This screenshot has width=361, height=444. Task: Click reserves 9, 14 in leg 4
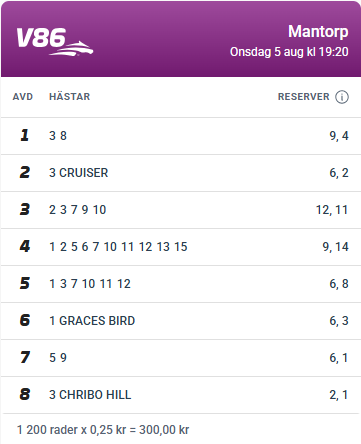tap(335, 247)
